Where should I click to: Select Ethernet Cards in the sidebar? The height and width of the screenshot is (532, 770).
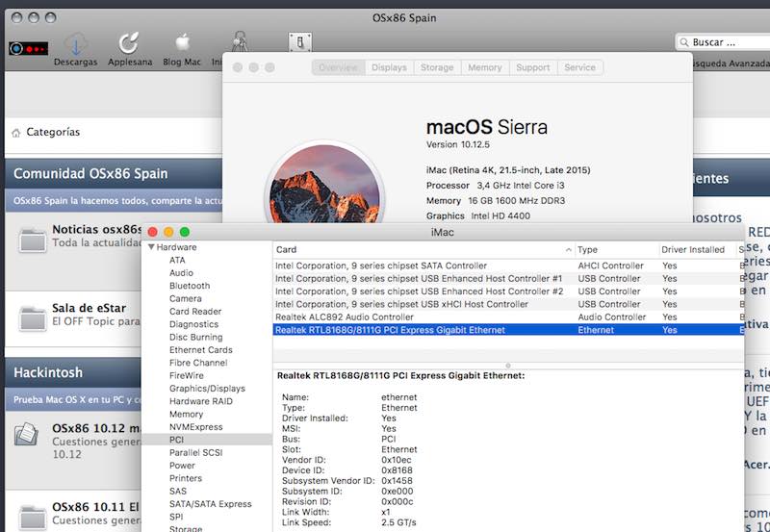(201, 350)
